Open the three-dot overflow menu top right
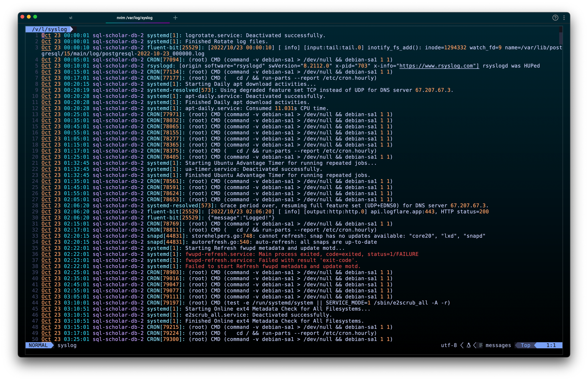The width and height of the screenshot is (588, 381). pyautogui.click(x=564, y=18)
